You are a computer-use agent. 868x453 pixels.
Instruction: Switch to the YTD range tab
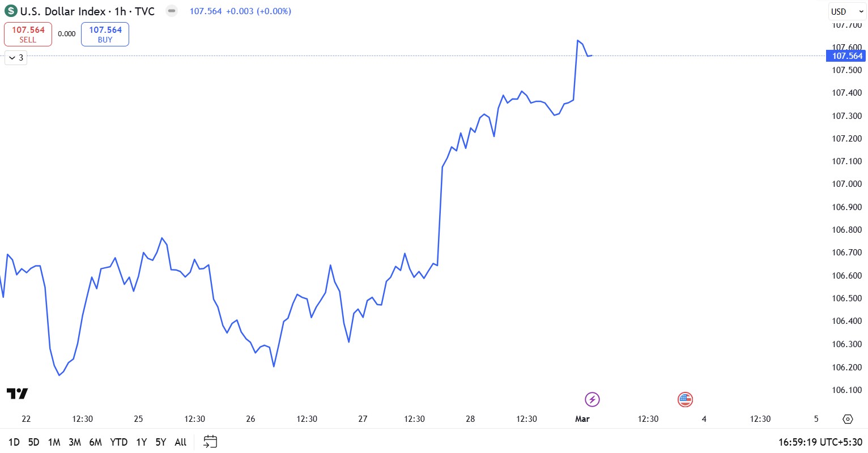pos(119,442)
